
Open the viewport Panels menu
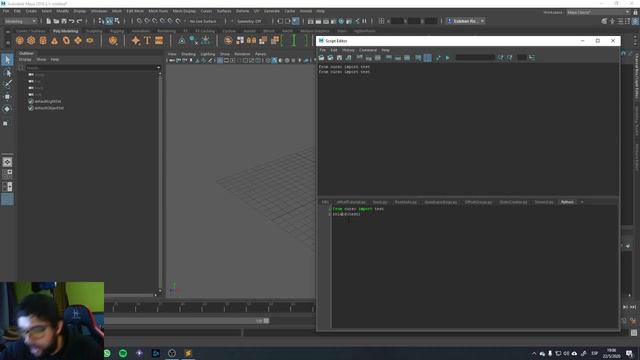pyautogui.click(x=260, y=54)
